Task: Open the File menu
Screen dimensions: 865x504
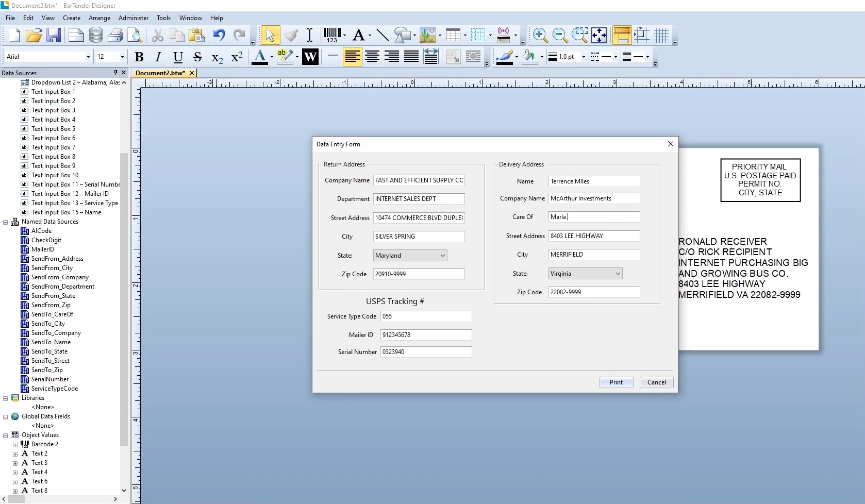Action: (10, 18)
